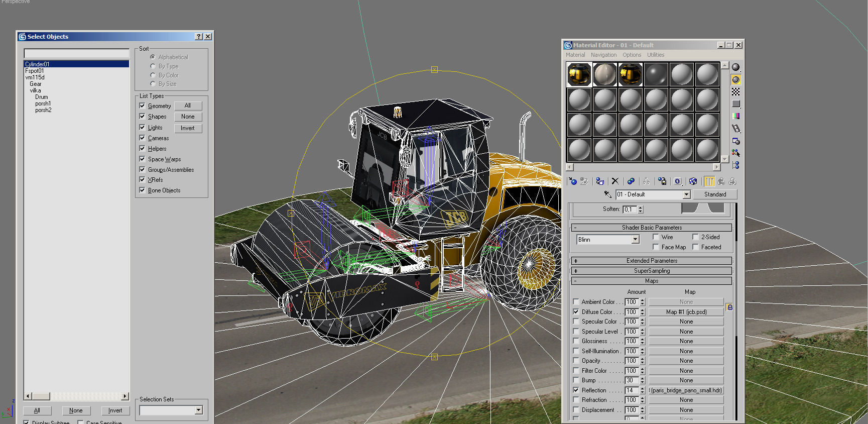The height and width of the screenshot is (424, 868).
Task: Increase Soften value spinner
Action: [x=641, y=207]
